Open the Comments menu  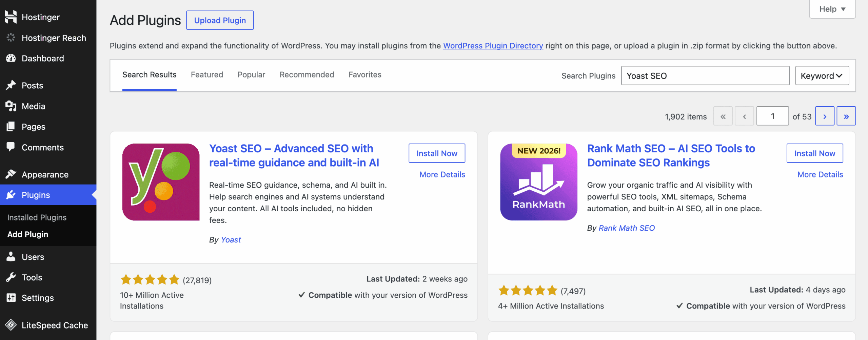pyautogui.click(x=48, y=147)
